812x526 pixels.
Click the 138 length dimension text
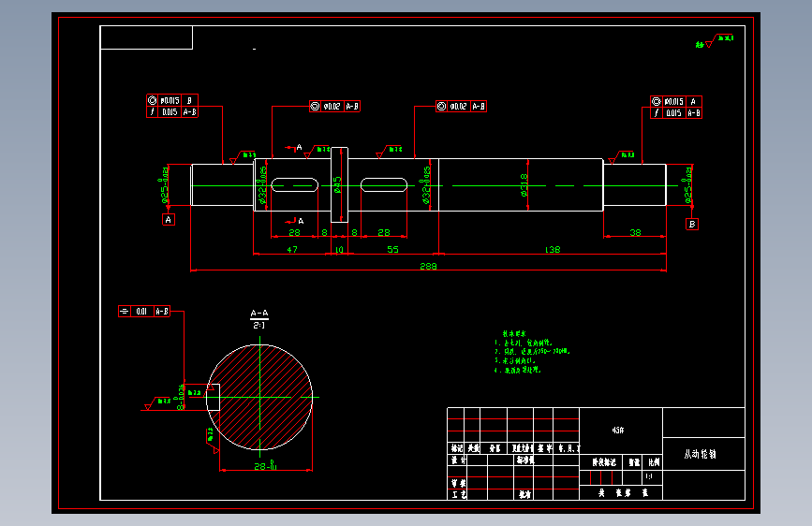[x=552, y=250]
